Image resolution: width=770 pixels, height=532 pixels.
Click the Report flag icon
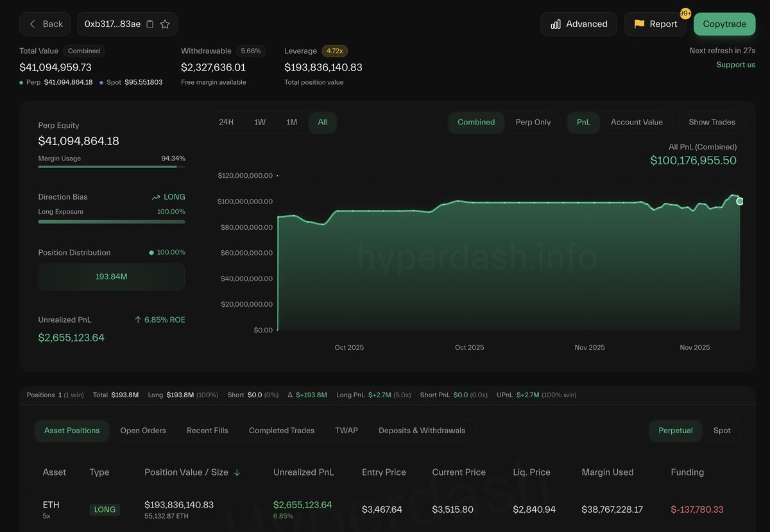(639, 24)
